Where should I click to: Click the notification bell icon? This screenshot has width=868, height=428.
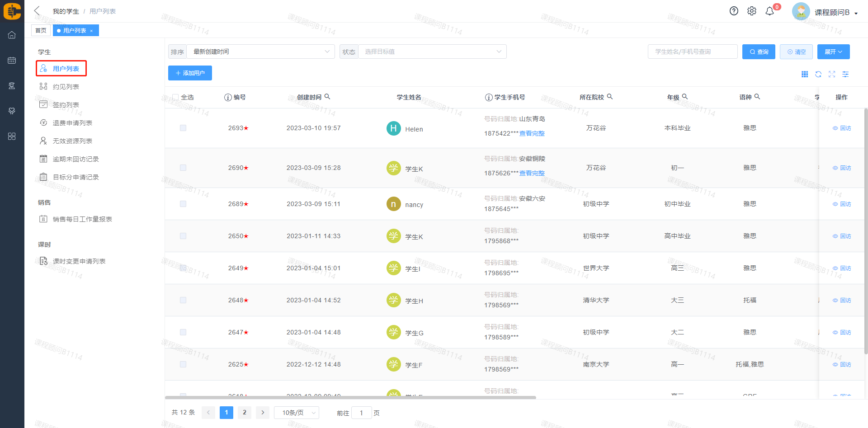769,11
